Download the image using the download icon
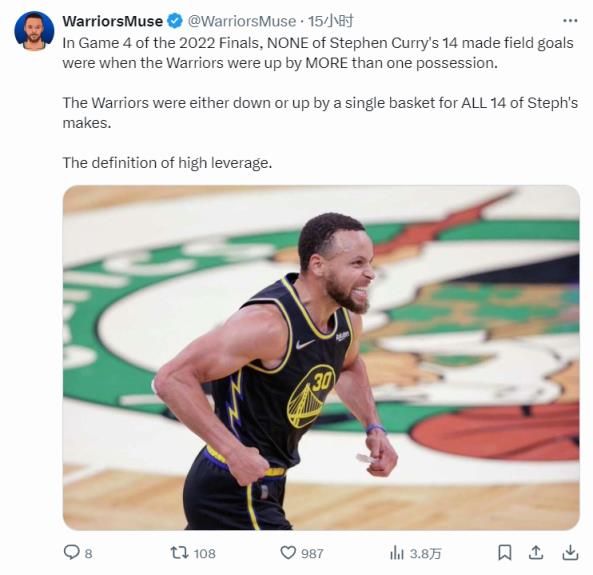The image size is (593, 575). (x=570, y=552)
